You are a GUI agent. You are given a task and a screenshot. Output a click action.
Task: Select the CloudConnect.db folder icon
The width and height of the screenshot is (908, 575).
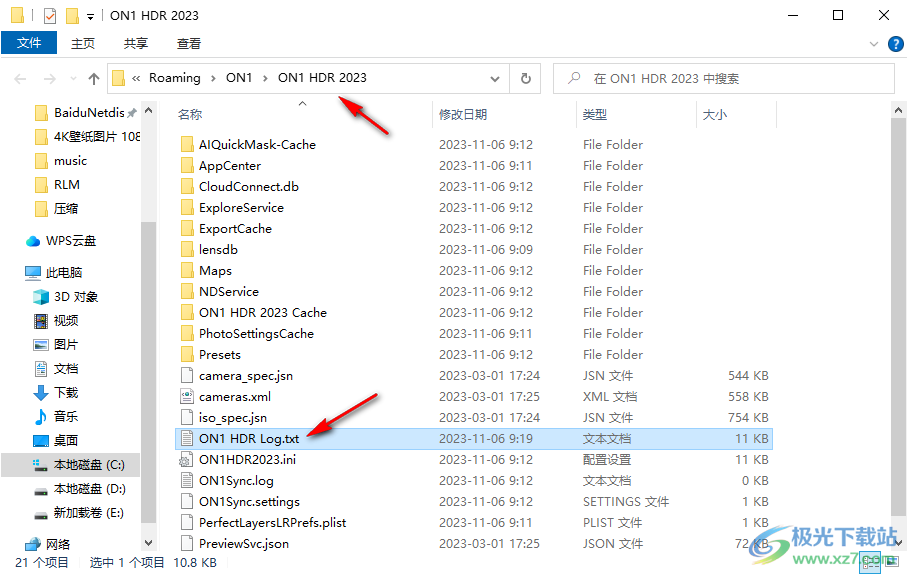click(186, 186)
